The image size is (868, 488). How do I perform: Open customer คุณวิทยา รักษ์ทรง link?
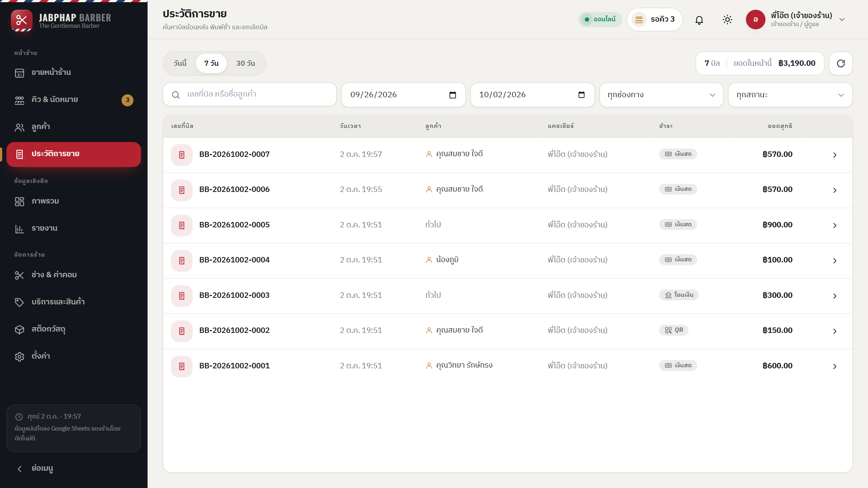click(x=459, y=365)
